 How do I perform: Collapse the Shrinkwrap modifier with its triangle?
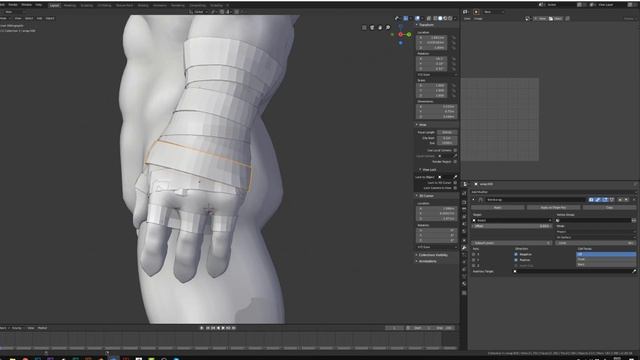(473, 200)
